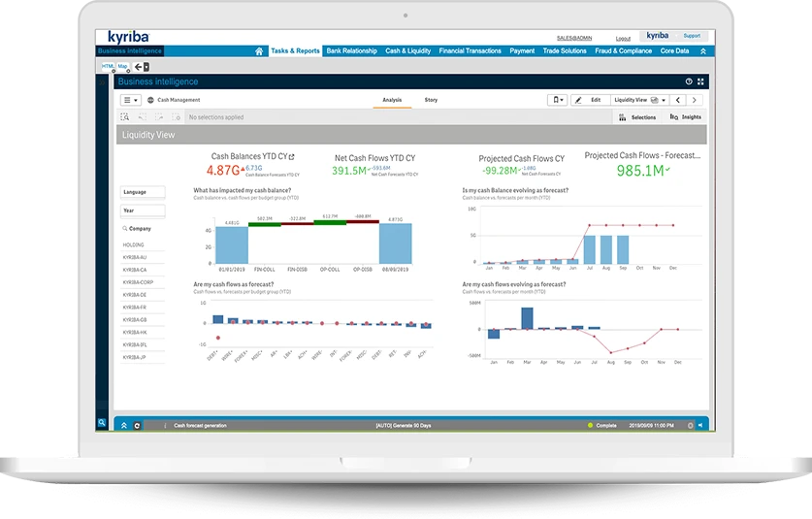Viewport: 812px width, 519px height.
Task: Expand task bar with double up chevron
Action: click(124, 425)
